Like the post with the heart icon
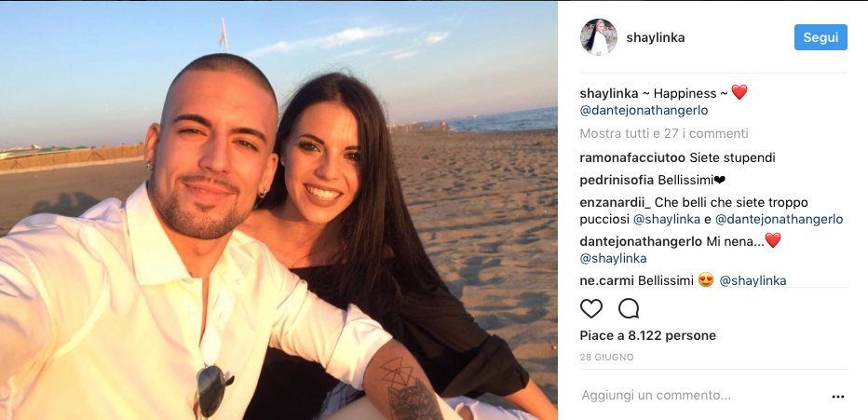 tap(590, 308)
